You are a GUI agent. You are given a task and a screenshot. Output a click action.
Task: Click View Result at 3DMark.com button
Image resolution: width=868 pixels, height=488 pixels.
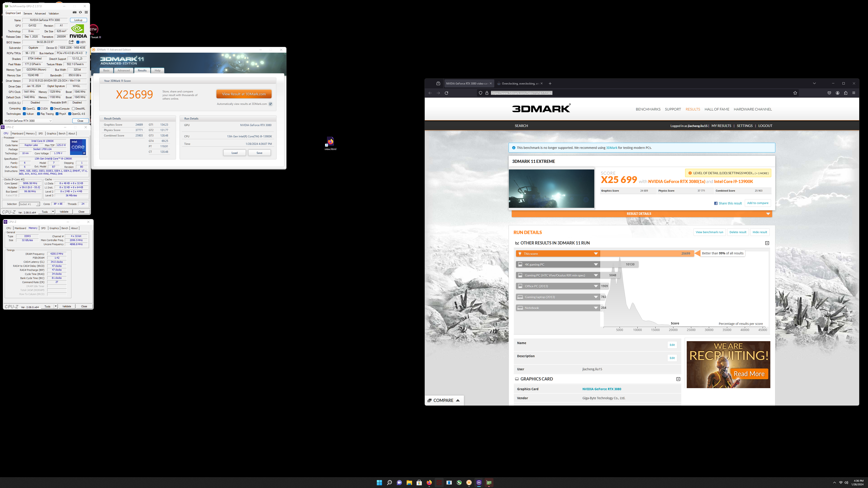[x=244, y=94]
